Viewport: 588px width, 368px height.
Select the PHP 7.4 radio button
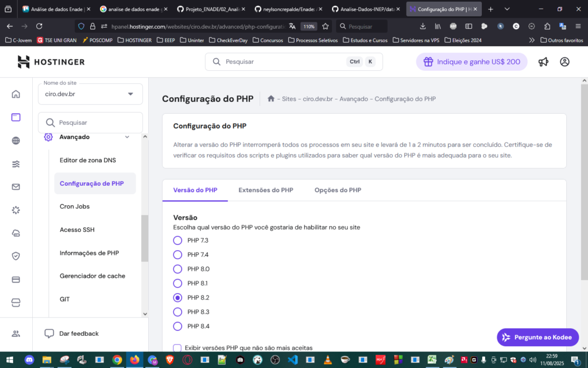[177, 254]
